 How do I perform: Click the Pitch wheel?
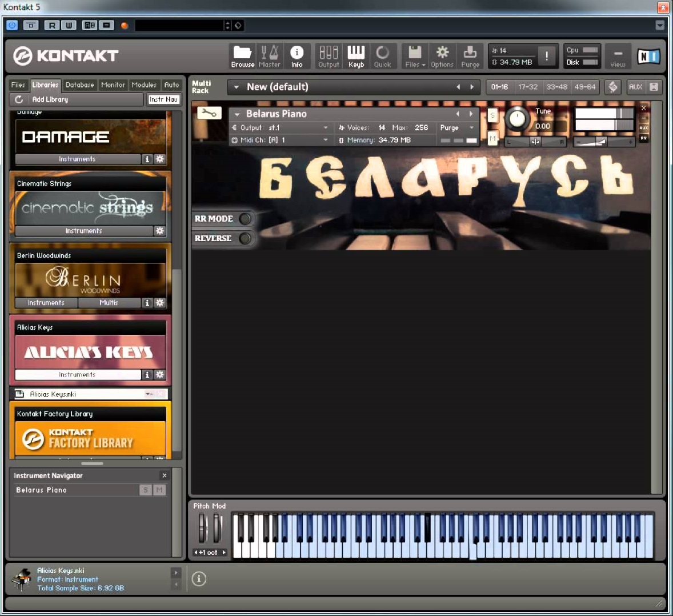203,529
